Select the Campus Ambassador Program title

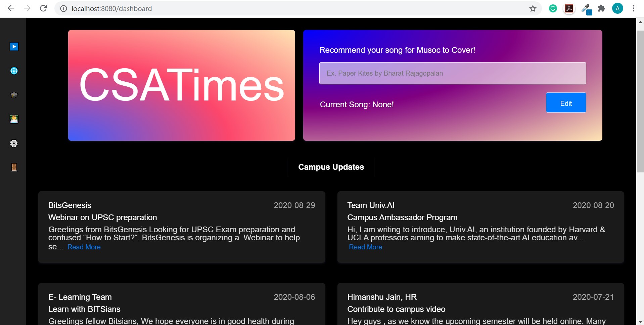(x=402, y=217)
